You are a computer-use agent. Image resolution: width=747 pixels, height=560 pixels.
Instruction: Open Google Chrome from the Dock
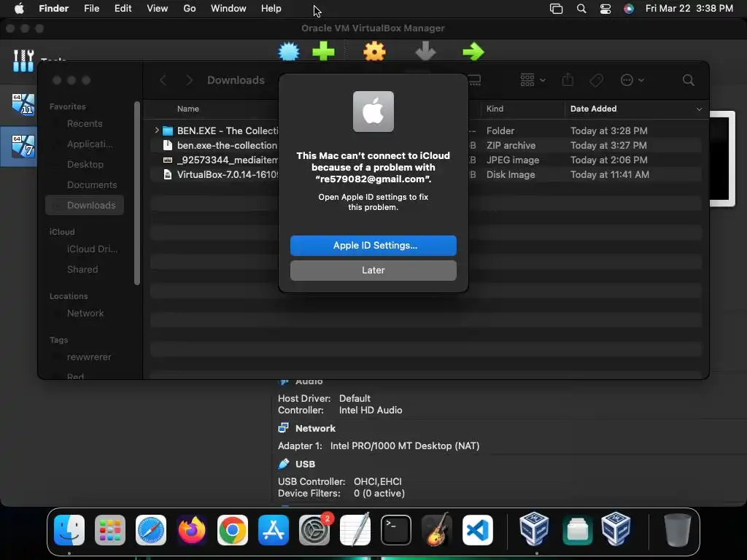tap(233, 530)
